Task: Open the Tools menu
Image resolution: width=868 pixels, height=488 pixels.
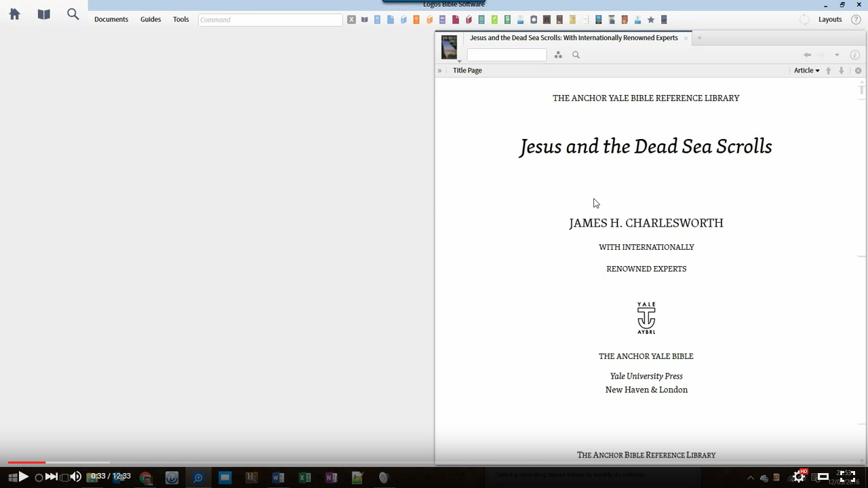Action: [x=181, y=20]
